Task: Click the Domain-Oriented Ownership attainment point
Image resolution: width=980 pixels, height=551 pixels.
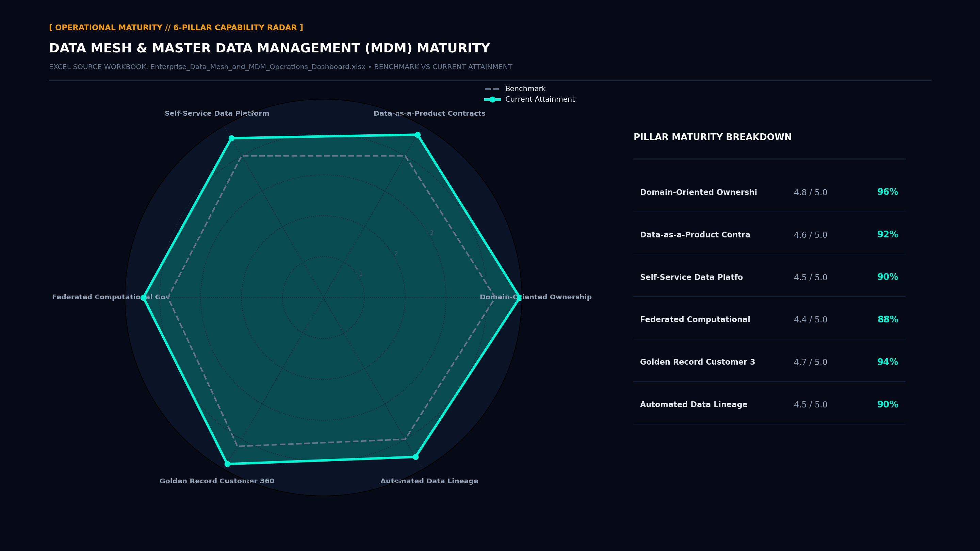Action: pyautogui.click(x=519, y=298)
